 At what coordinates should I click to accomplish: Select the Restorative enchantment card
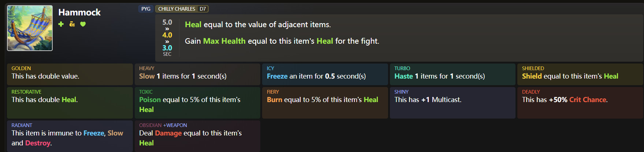pyautogui.click(x=70, y=102)
